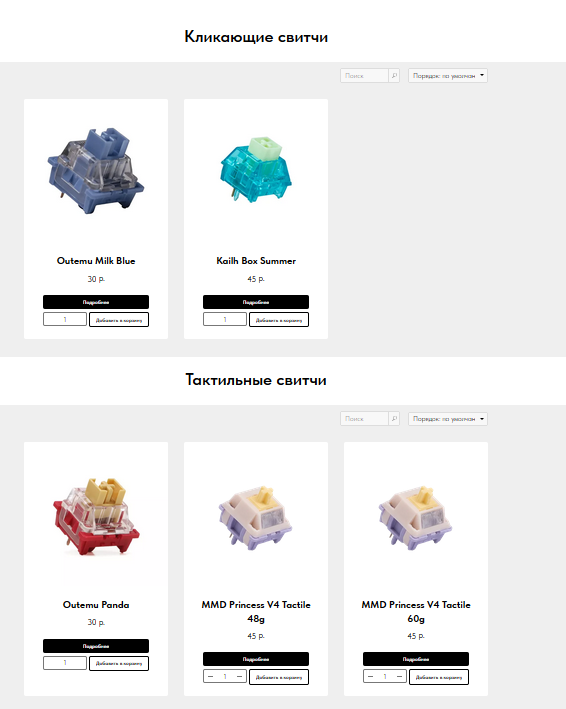Click search magnifier icon in clicky switches section
The image size is (566, 709).
tap(394, 76)
